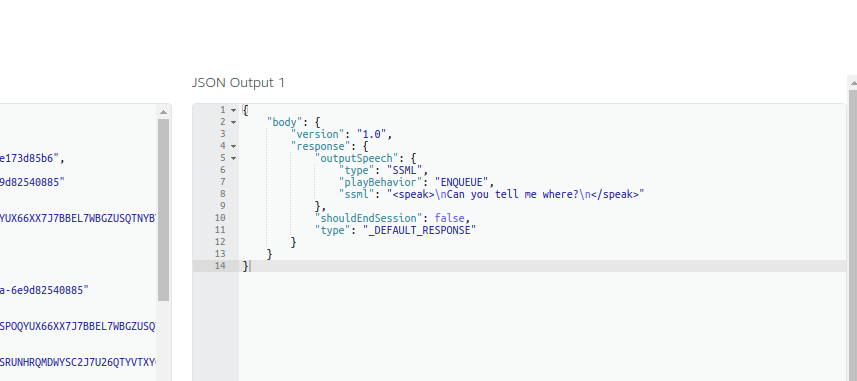Image resolution: width=857 pixels, height=381 pixels.
Task: Click the "JSON Output 1" heading
Action: [x=238, y=83]
